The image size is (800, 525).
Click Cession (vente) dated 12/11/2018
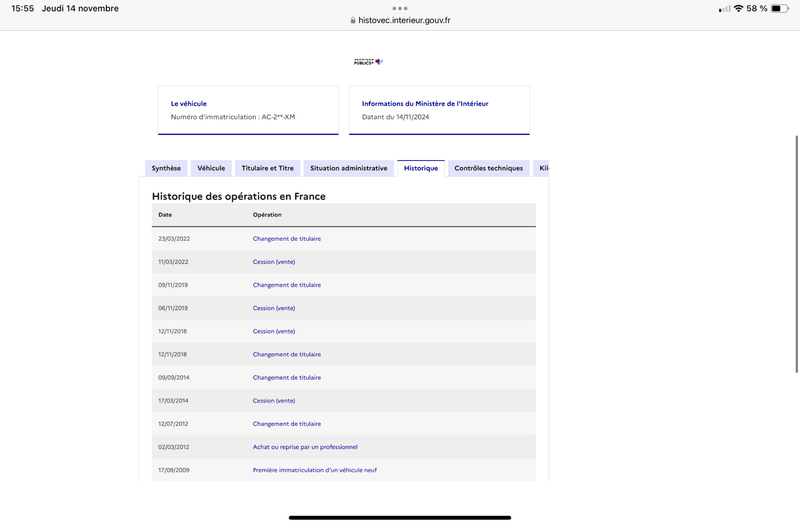coord(274,331)
